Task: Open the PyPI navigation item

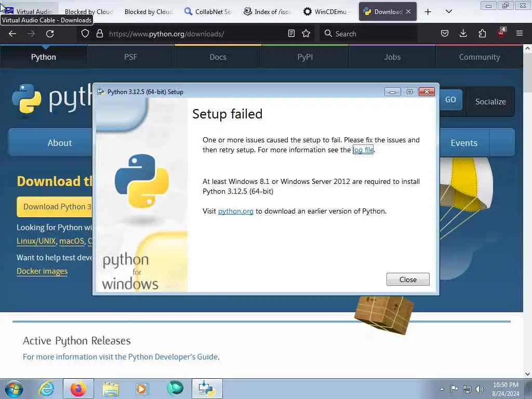Action: click(x=305, y=57)
